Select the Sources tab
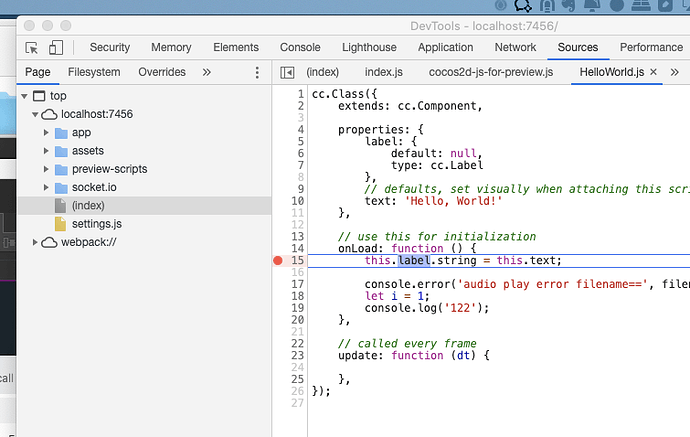 (578, 48)
